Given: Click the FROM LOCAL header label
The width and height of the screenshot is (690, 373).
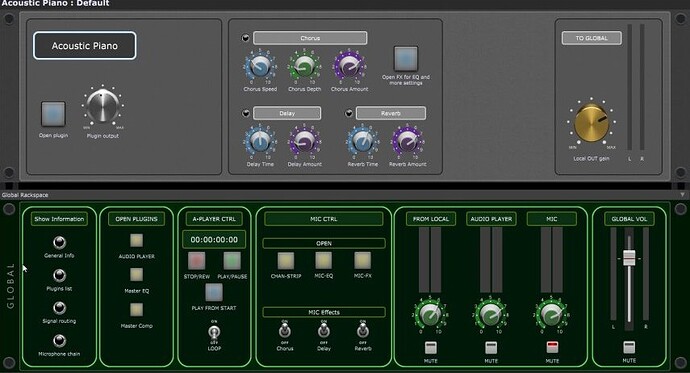Looking at the screenshot, I should (x=430, y=219).
